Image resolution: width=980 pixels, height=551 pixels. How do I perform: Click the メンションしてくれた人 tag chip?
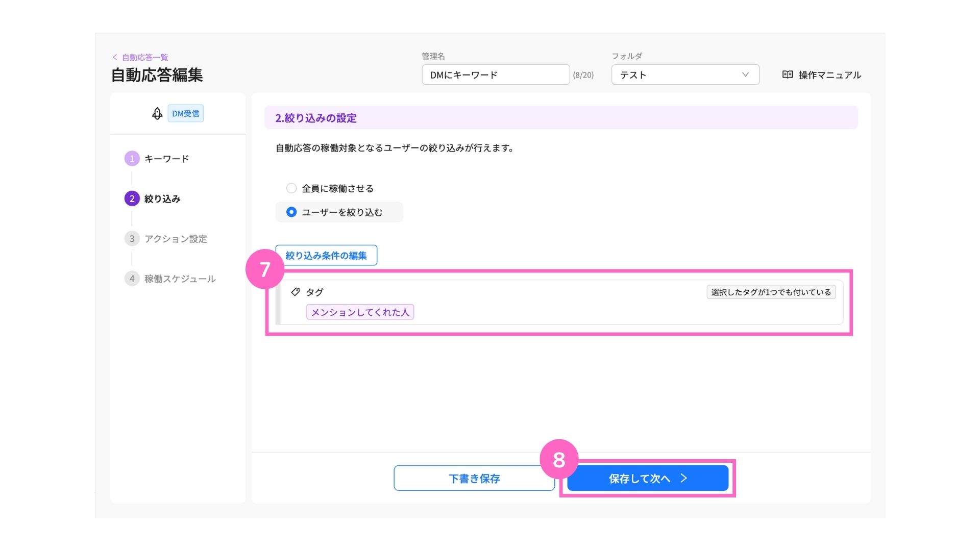360,312
